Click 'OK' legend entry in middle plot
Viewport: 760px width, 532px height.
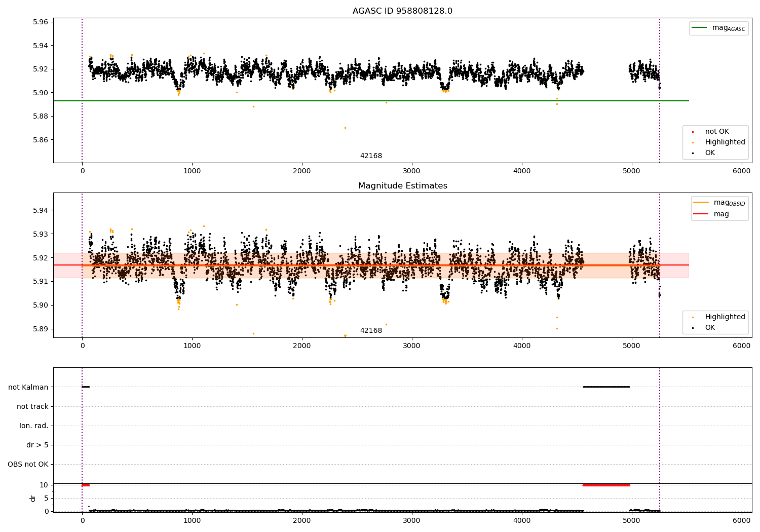(710, 328)
